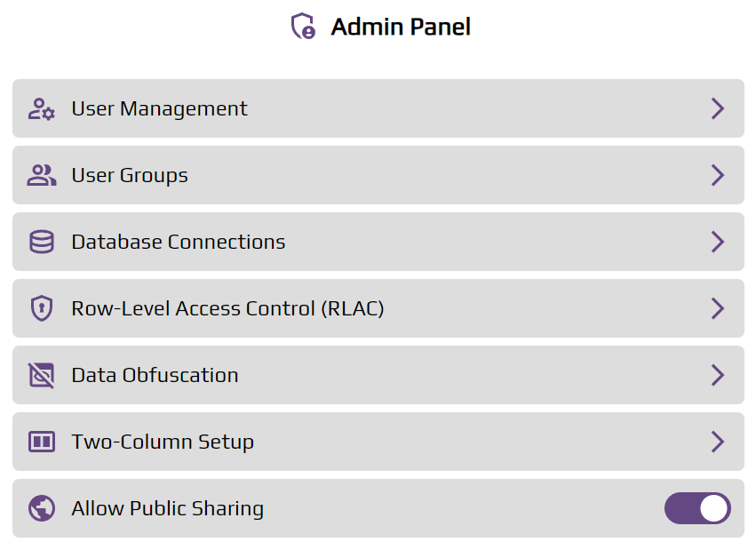Open Database Connections via right chevron

[718, 242]
